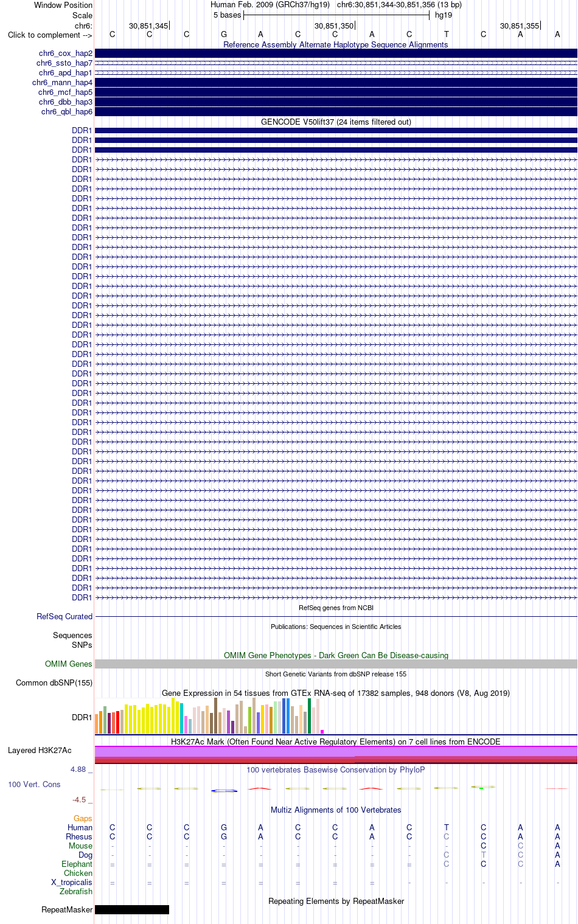
Task: Click the T base in the reference ruler
Action: click(x=447, y=34)
